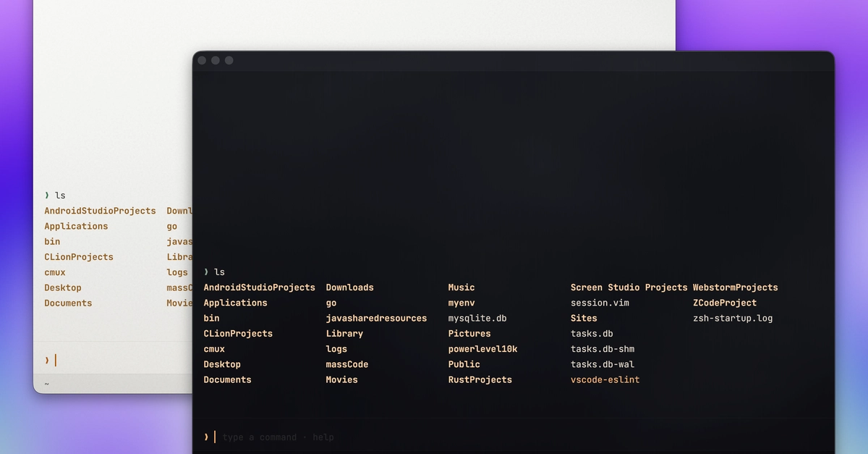Select powerlevel10k in the listing
Image resolution: width=868 pixels, height=454 pixels.
[483, 349]
